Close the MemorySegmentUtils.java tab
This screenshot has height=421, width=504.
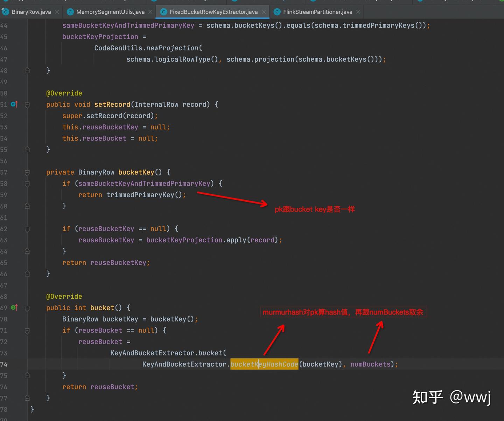pyautogui.click(x=150, y=12)
